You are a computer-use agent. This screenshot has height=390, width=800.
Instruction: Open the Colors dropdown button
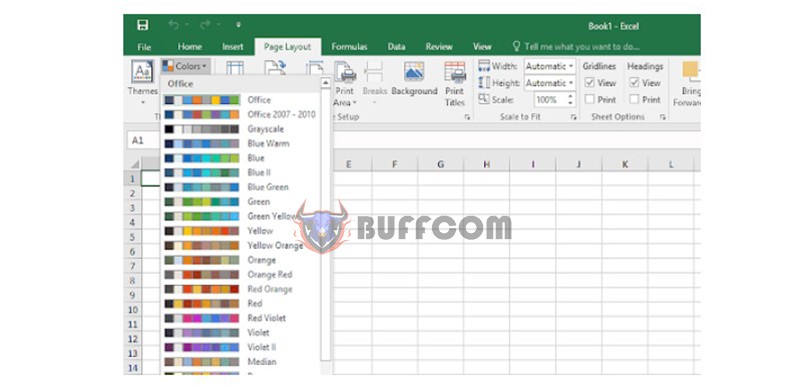[x=185, y=66]
